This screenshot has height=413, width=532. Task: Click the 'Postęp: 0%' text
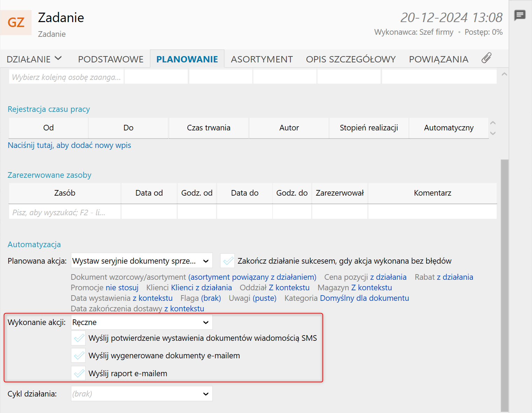tap(484, 32)
